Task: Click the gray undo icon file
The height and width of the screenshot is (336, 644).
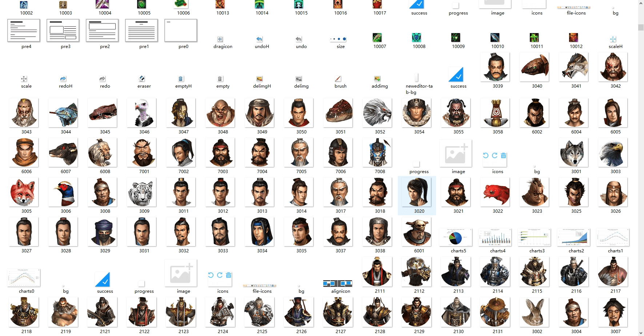Action: tap(299, 39)
